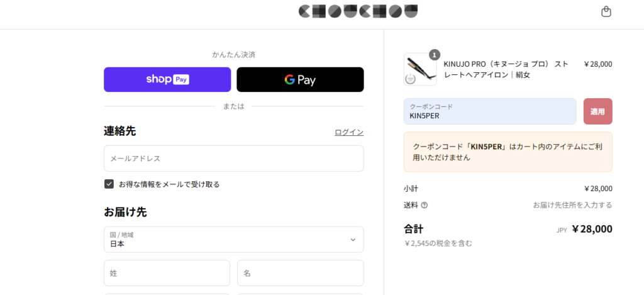Click the クーポンコード coupon input field

(490, 111)
